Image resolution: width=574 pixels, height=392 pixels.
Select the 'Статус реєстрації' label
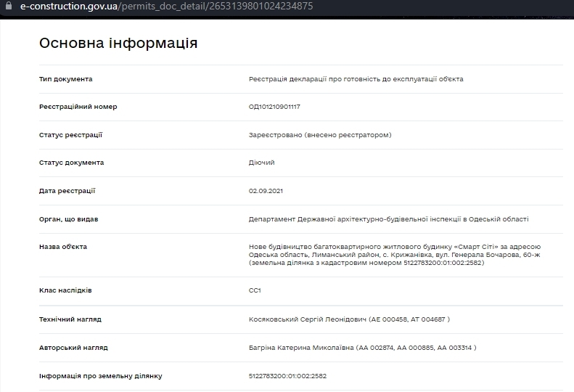70,135
